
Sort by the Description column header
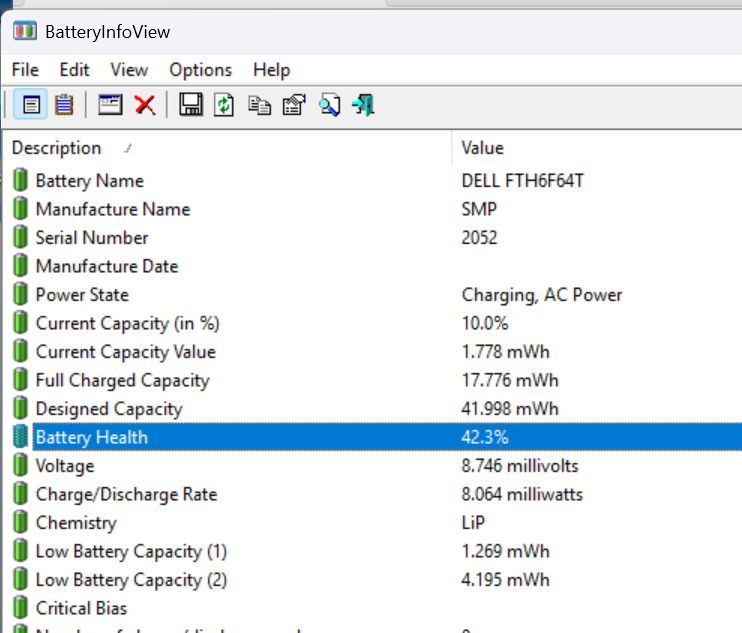pos(57,148)
